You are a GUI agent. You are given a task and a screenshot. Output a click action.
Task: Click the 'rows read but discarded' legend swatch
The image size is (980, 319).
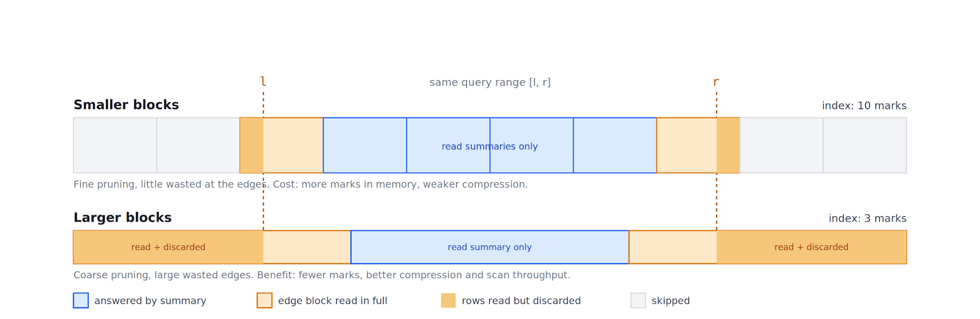[448, 300]
